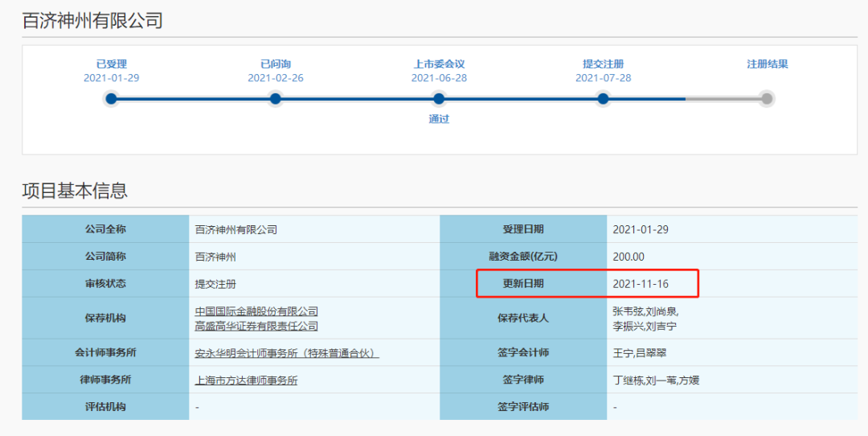Open the 上海市方达律师事务所 law firm link
The height and width of the screenshot is (436, 868).
(246, 380)
